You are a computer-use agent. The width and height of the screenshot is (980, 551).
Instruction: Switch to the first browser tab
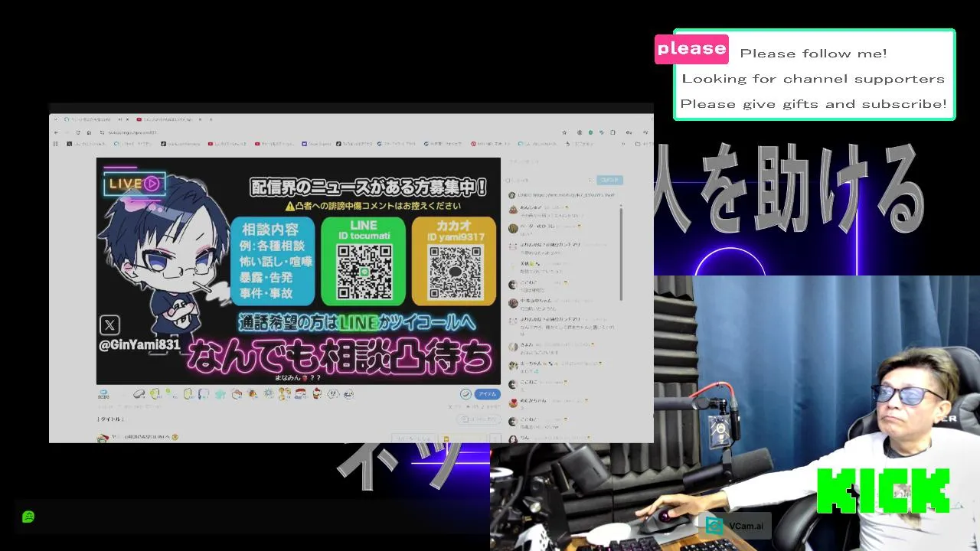coord(96,119)
